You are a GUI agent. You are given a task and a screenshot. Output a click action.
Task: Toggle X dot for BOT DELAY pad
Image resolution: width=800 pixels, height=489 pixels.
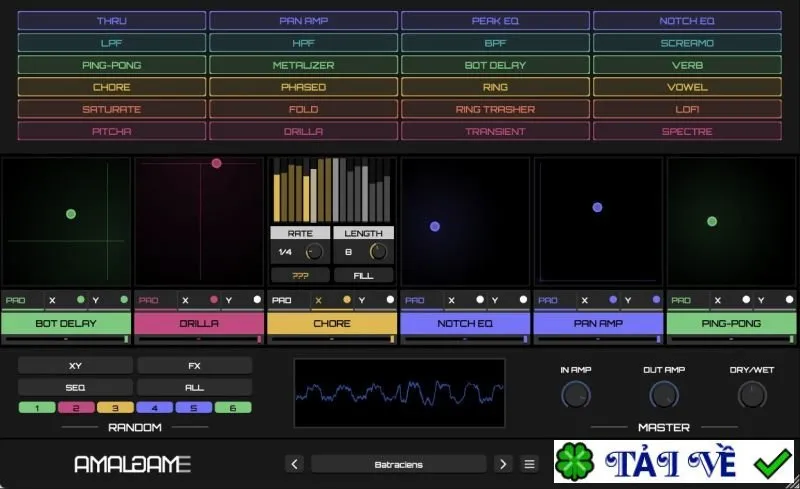[81, 300]
